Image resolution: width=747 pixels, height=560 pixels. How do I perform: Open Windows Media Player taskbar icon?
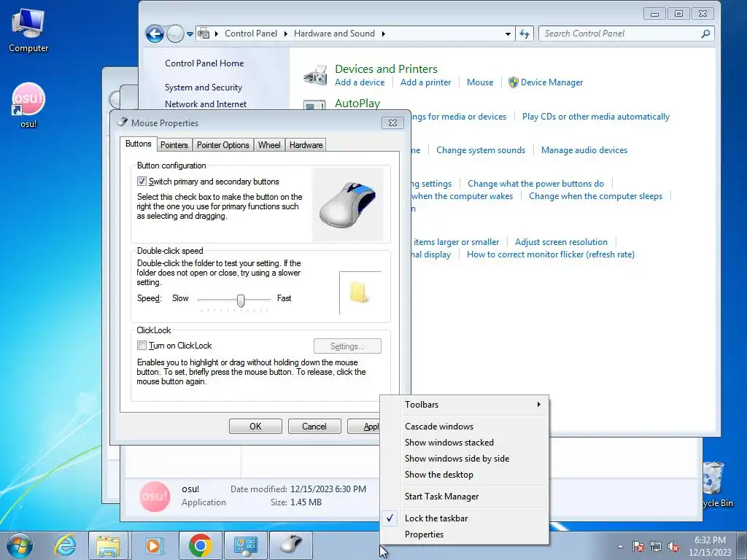pos(153,545)
